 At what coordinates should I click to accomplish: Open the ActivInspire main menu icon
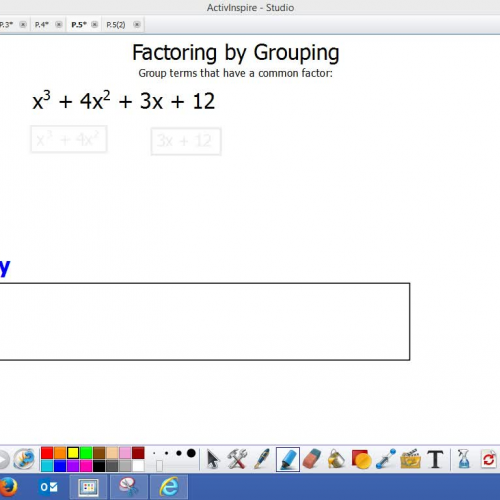click(24, 459)
